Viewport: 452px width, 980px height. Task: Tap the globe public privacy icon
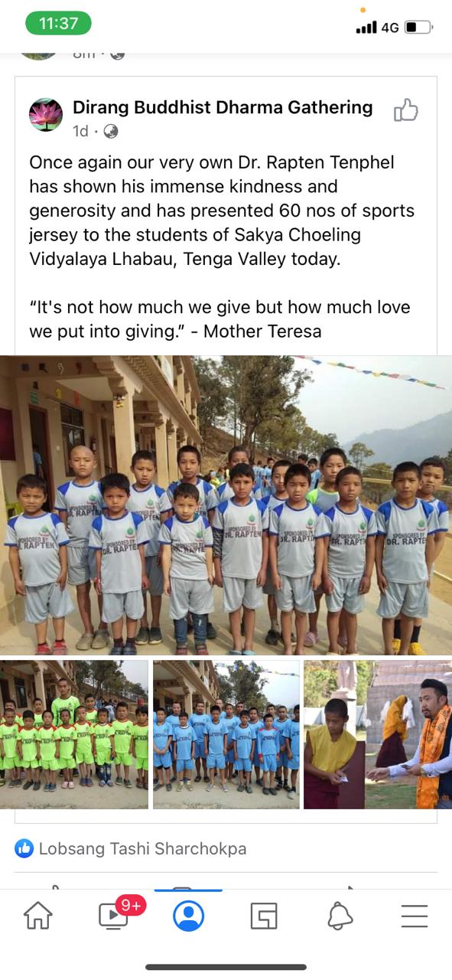point(110,131)
